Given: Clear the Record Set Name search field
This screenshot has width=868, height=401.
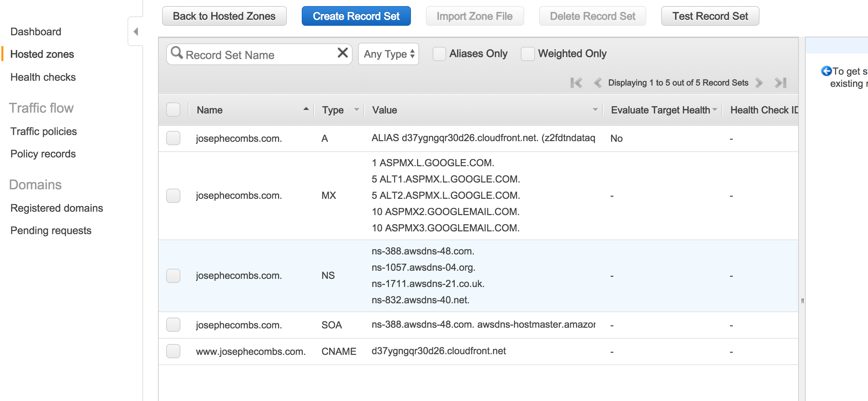Looking at the screenshot, I should (x=342, y=53).
